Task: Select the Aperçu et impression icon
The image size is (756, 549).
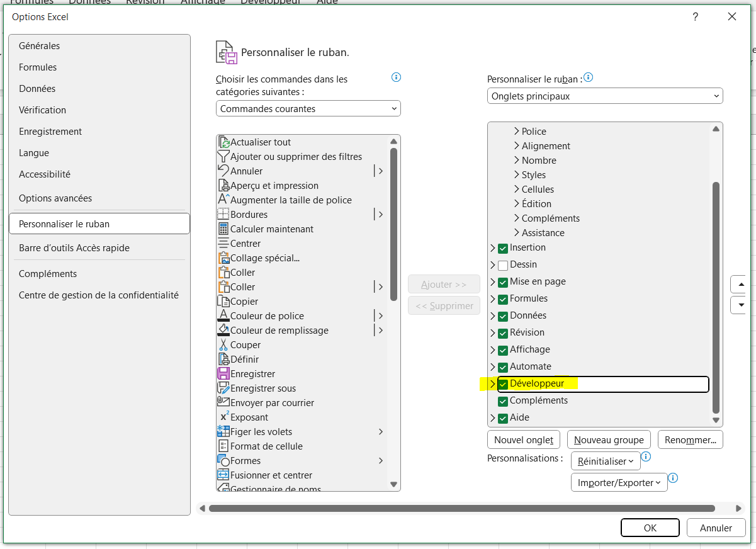Action: [x=223, y=186]
